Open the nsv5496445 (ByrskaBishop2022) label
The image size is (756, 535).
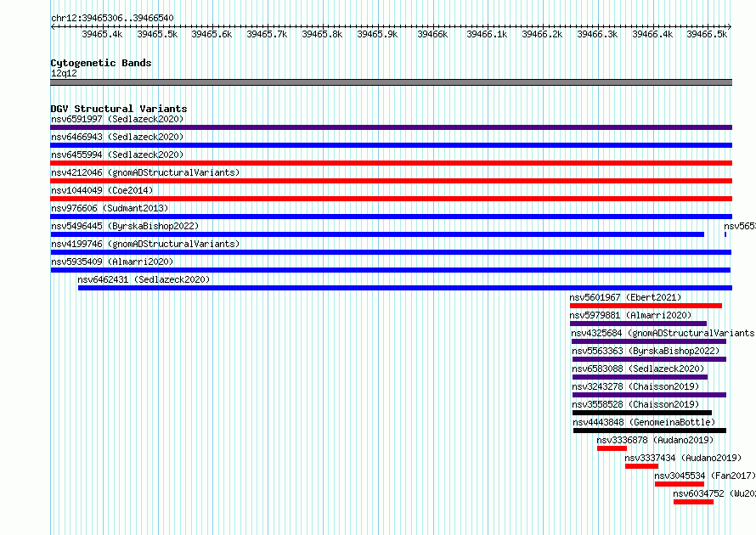[125, 226]
